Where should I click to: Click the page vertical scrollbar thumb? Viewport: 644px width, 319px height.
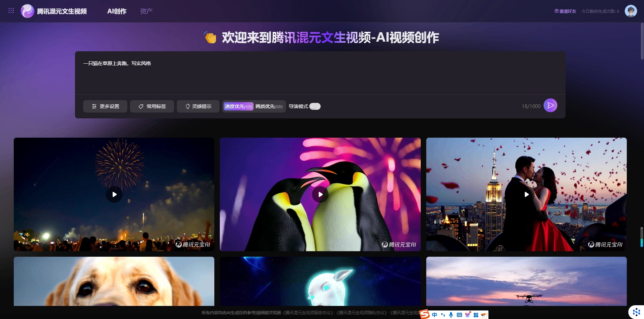point(642,41)
